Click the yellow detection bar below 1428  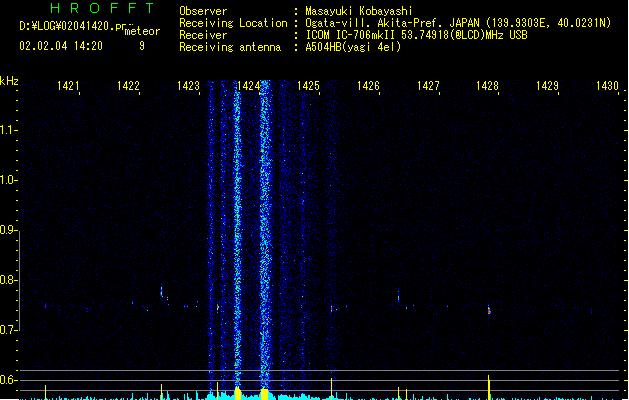489,387
